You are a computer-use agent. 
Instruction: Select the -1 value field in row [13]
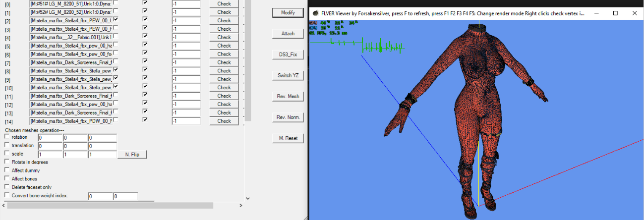click(186, 112)
